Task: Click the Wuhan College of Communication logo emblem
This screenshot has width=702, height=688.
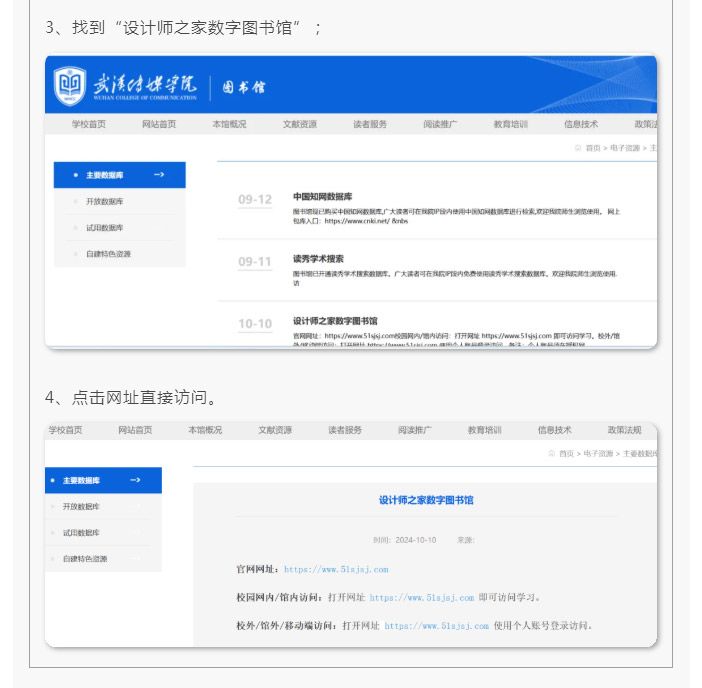Action: 68,85
